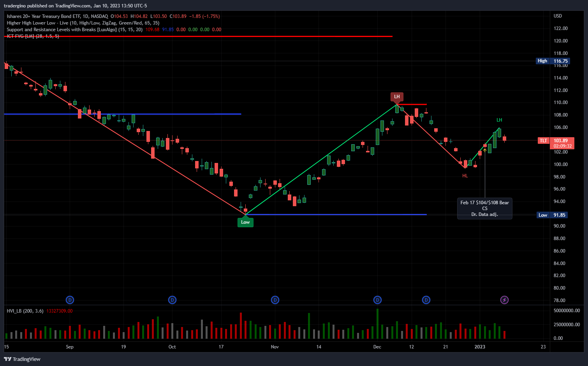
Task: Click the 2023 label on the time axis
Action: (480, 347)
